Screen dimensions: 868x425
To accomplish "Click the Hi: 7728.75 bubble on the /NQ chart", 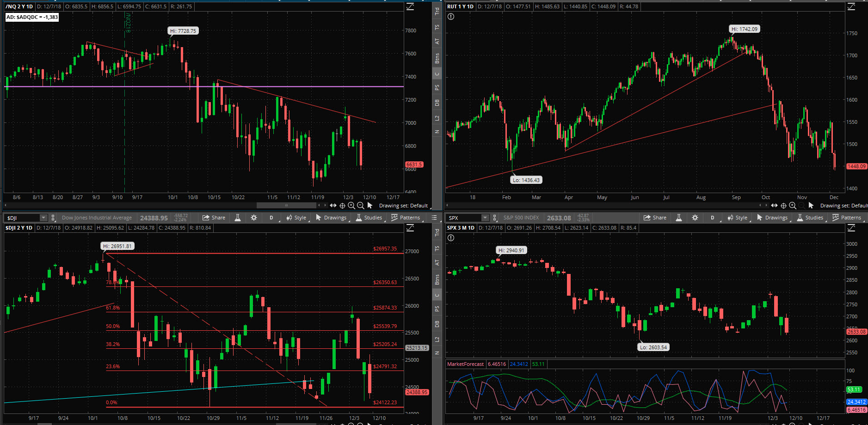I will coord(183,31).
